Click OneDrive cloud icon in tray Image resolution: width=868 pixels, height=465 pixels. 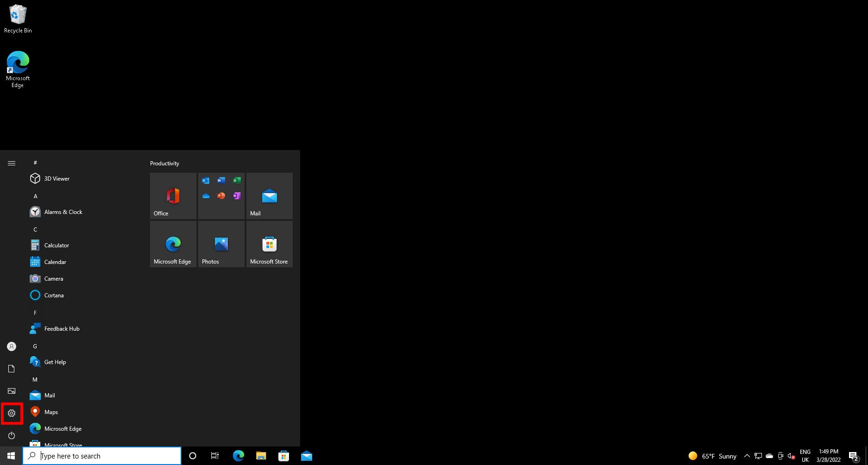pos(769,456)
